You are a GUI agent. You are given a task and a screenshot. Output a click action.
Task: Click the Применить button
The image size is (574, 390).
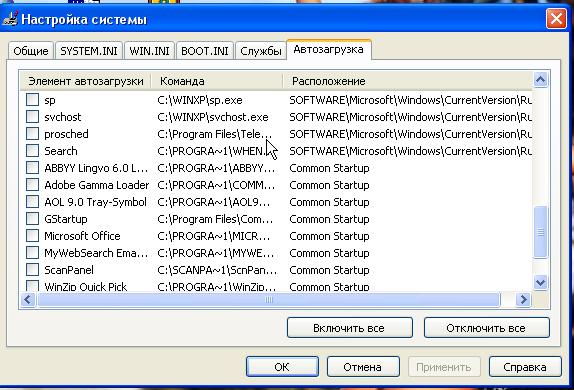click(x=444, y=367)
